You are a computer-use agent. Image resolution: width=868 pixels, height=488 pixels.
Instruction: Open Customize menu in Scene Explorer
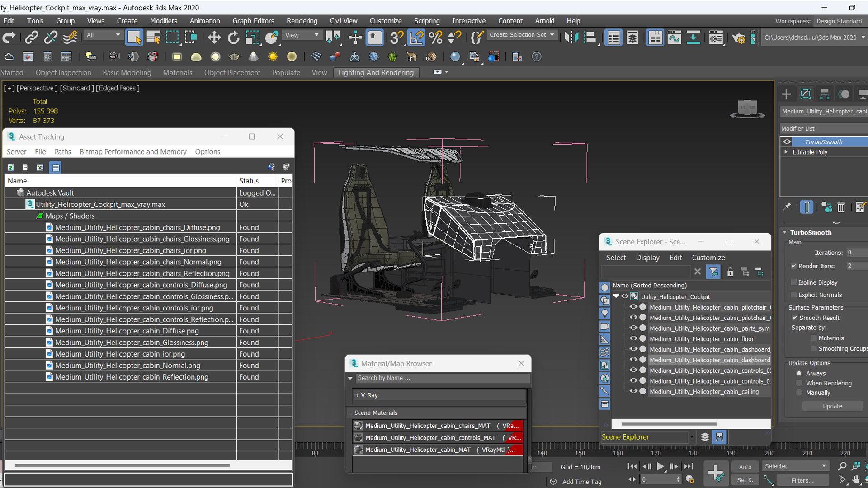click(x=708, y=258)
